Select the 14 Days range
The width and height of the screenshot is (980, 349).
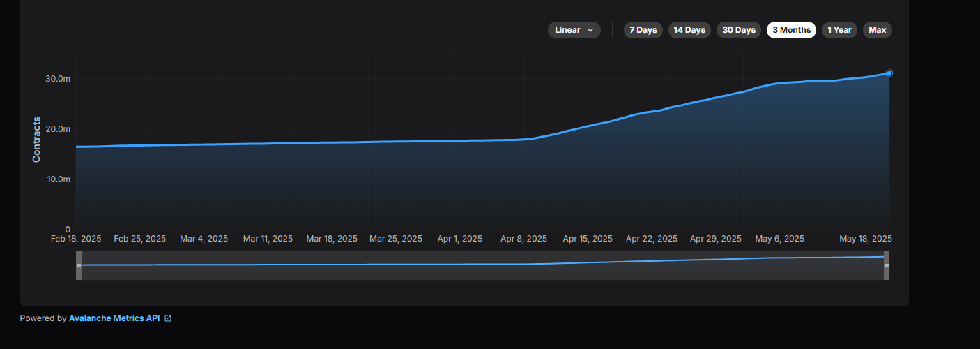689,30
